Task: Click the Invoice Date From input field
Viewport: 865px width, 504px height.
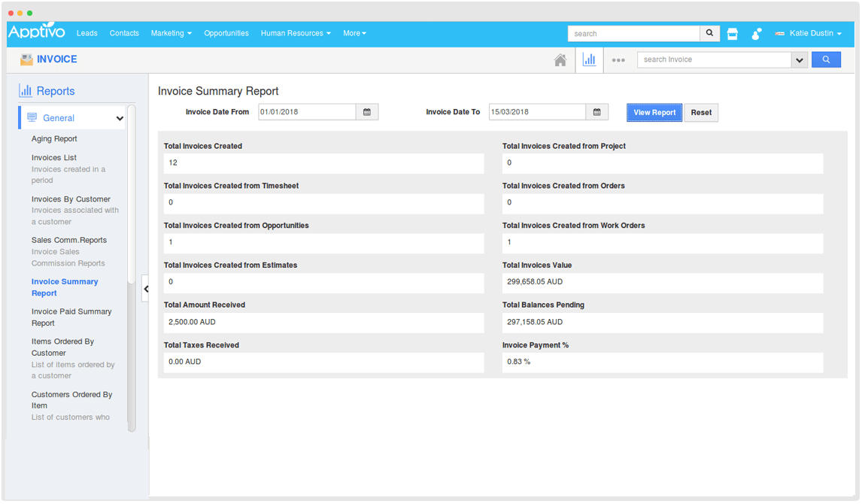Action: tap(306, 112)
